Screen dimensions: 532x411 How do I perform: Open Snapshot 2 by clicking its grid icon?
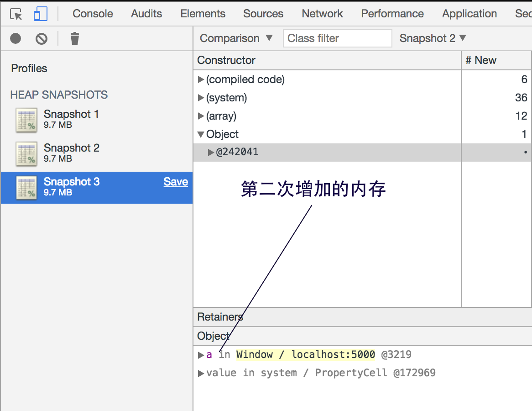pyautogui.click(x=26, y=153)
